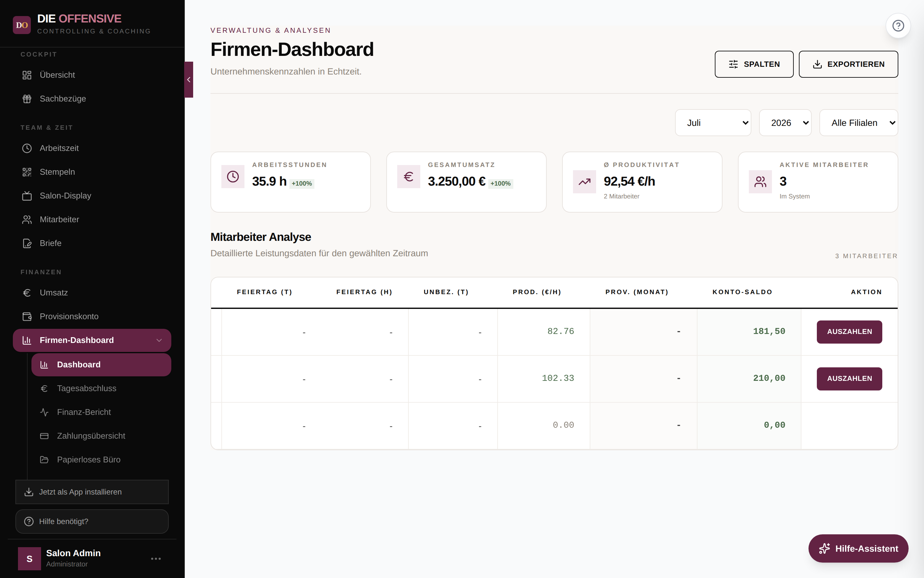The height and width of the screenshot is (578, 924).
Task: Click the Mitarbeiter people icon in sidebar
Action: coord(27,219)
